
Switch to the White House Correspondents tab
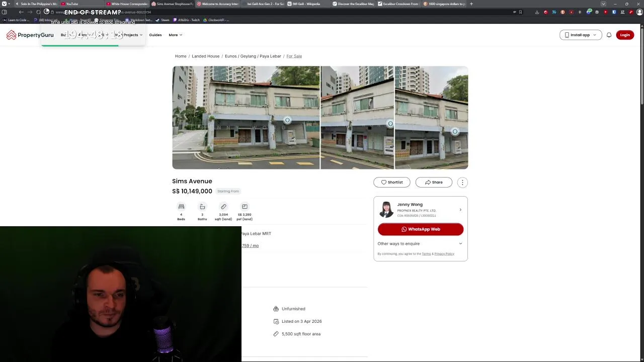tap(127, 4)
